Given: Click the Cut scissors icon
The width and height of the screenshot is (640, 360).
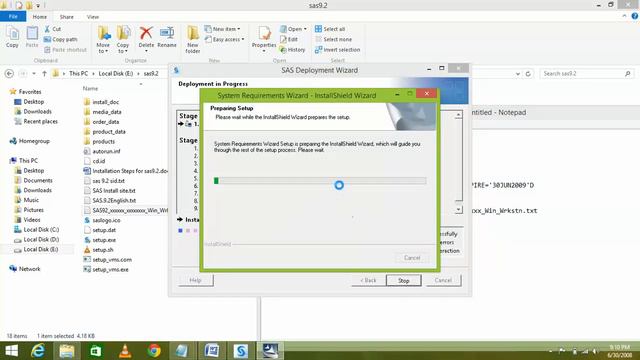Looking at the screenshot, I should click(x=47, y=29).
